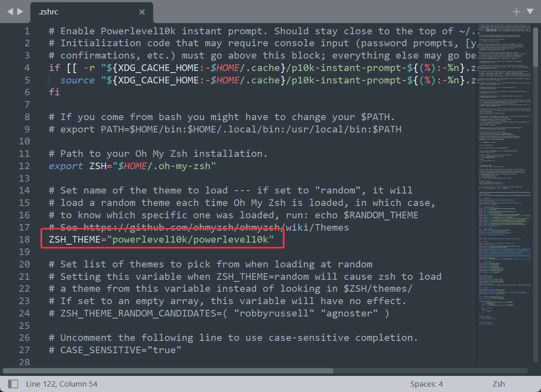
Task: Click the fi keyword on line 6
Action: coord(54,92)
